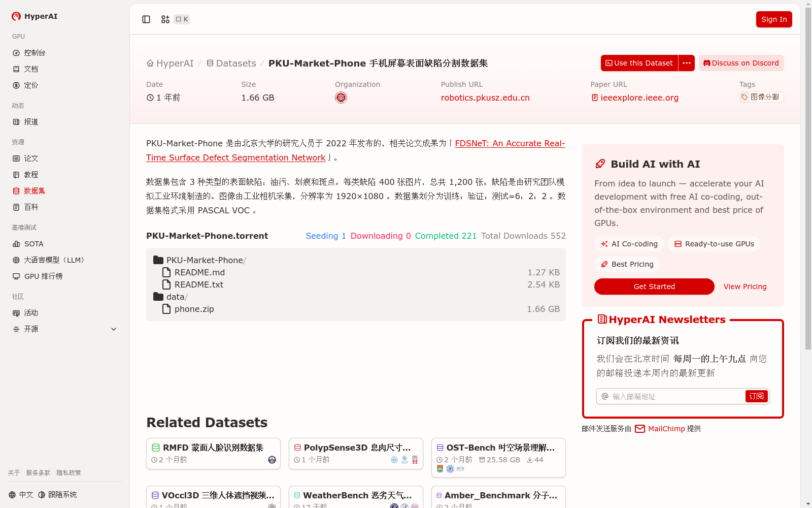The width and height of the screenshot is (812, 508).
Task: Open the three-dots more options dropdown
Action: coord(687,63)
